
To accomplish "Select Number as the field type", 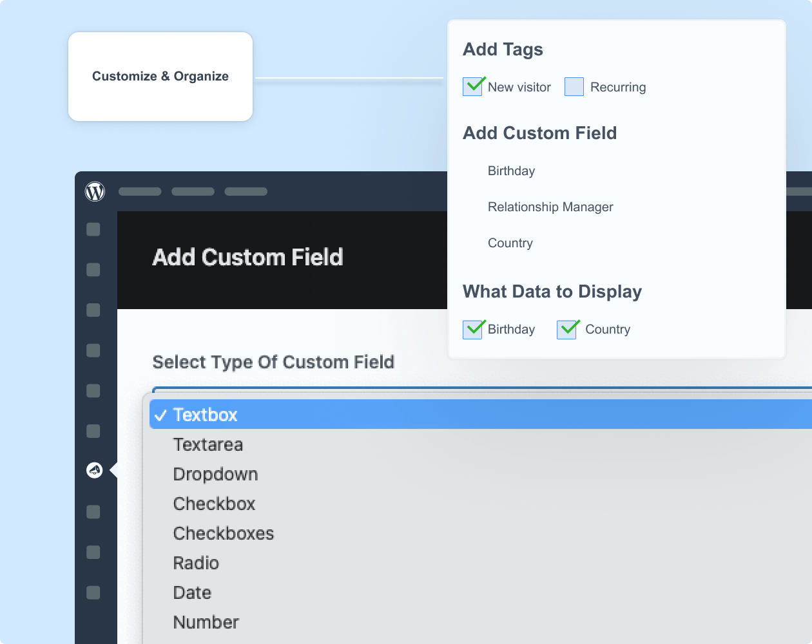I will point(206,622).
